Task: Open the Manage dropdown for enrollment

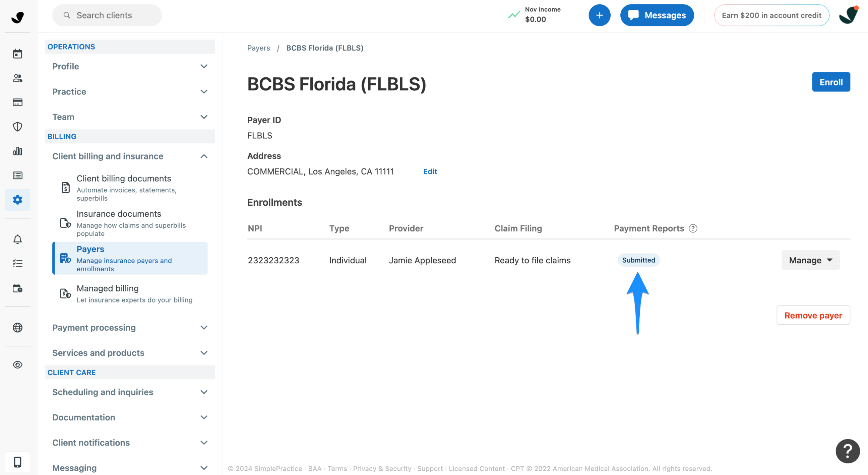Action: click(x=810, y=260)
